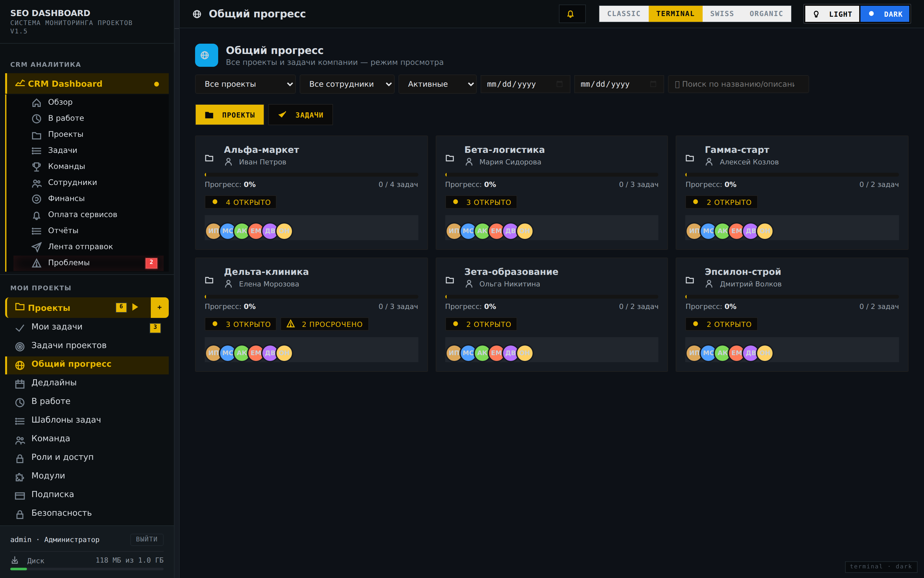Switch to DARK mode
The image size is (924, 578).
click(x=885, y=14)
